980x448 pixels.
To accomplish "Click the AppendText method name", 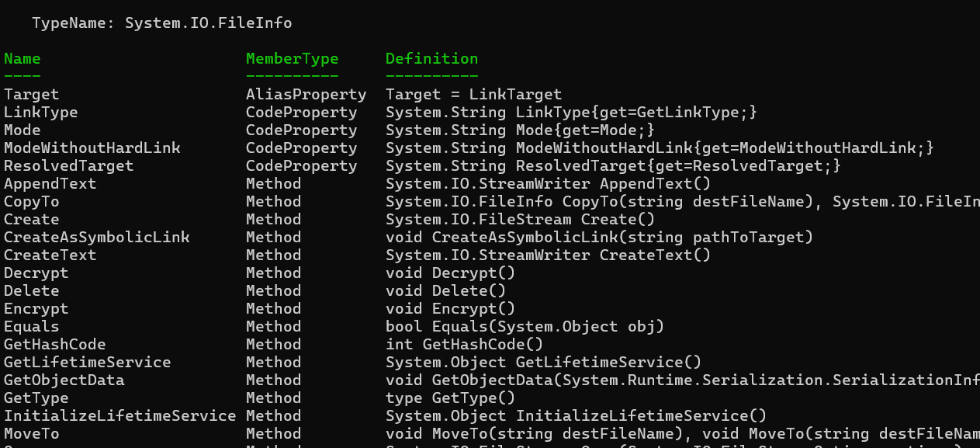I will coord(50,184).
